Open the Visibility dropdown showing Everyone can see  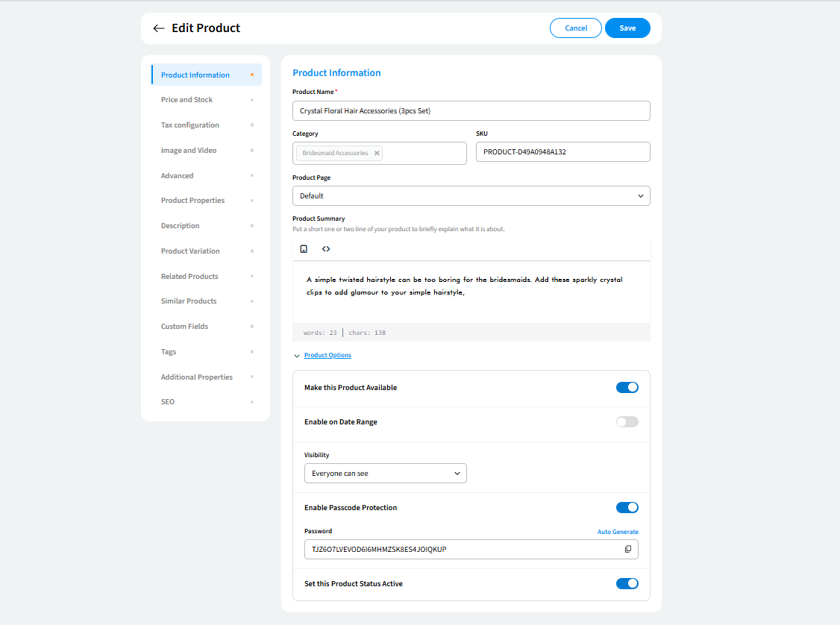click(x=385, y=474)
